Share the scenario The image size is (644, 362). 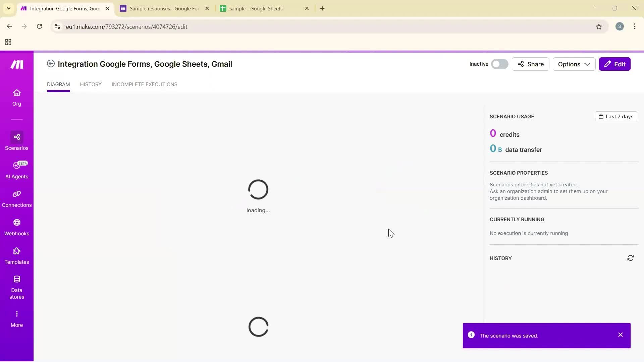[531, 64]
